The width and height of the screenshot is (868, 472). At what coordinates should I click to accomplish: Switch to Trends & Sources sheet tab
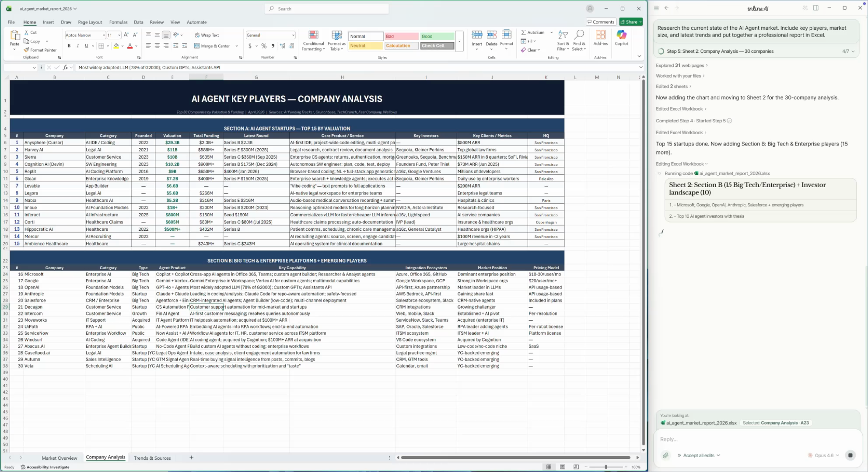(152, 458)
